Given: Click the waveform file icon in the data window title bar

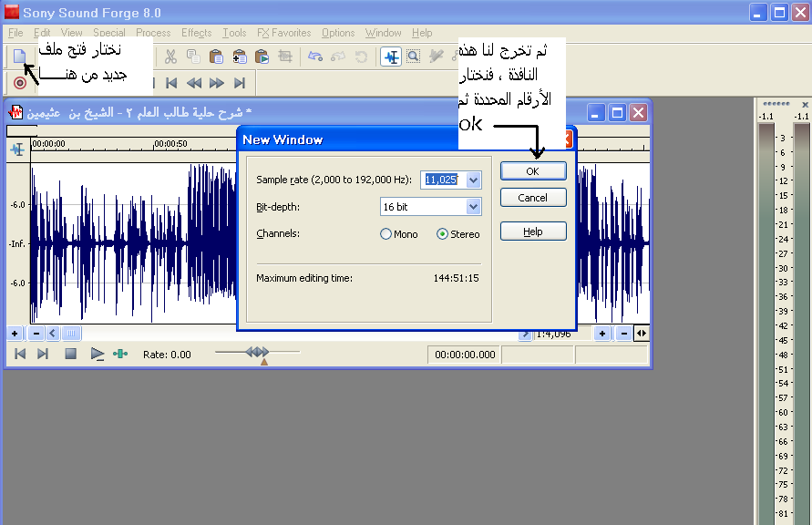Looking at the screenshot, I should 15,112.
